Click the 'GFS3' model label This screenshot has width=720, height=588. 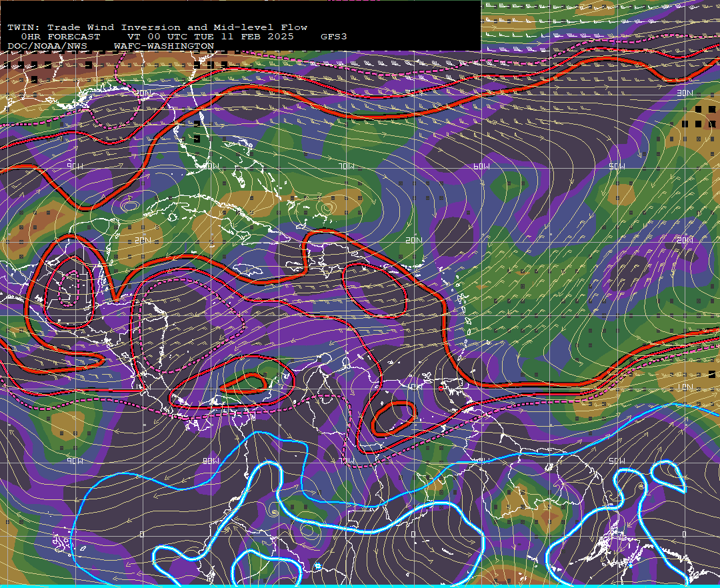[x=334, y=37]
